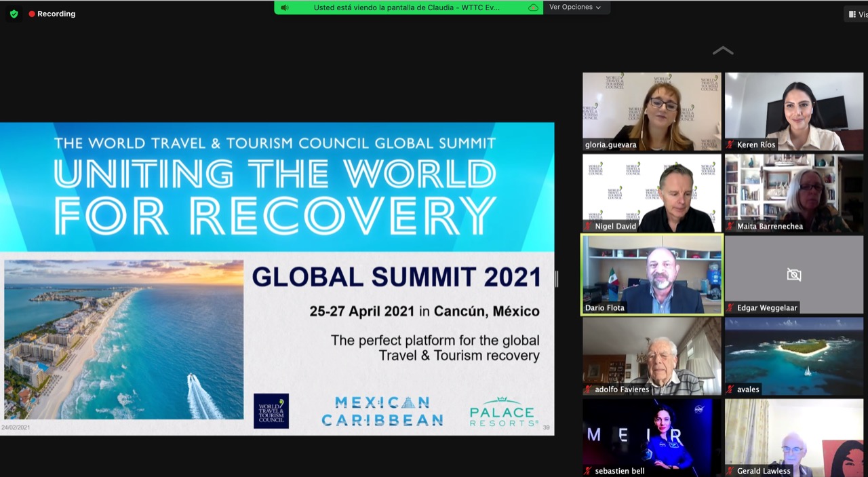Click the screen-sharing notice for Claudia's screen
This screenshot has height=477, width=868.
click(x=406, y=7)
